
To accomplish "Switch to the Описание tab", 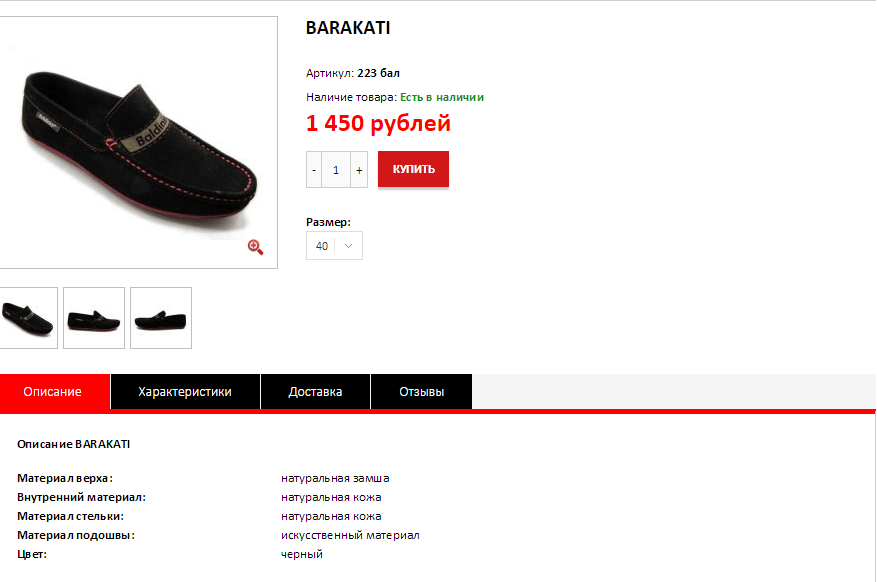I will pyautogui.click(x=53, y=391).
